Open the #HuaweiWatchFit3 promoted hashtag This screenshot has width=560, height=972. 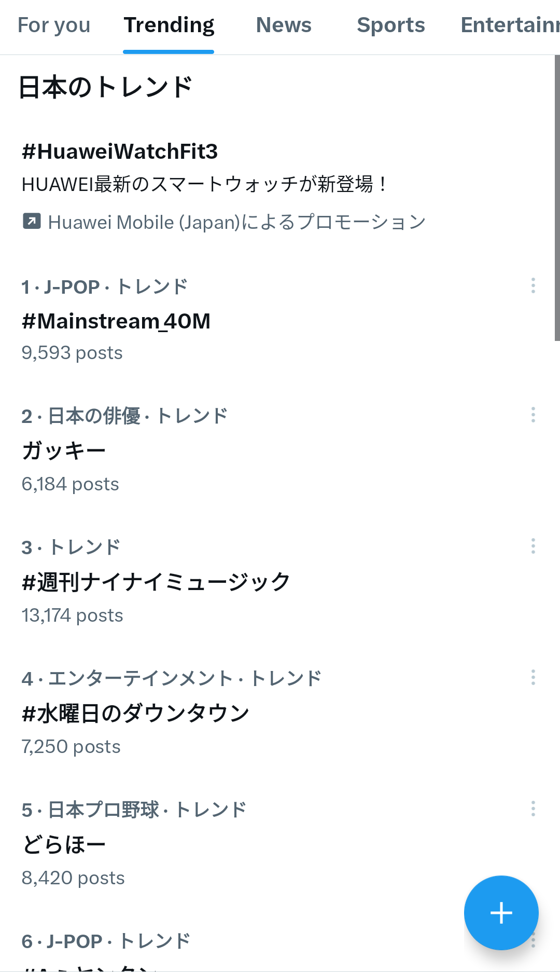(x=120, y=152)
